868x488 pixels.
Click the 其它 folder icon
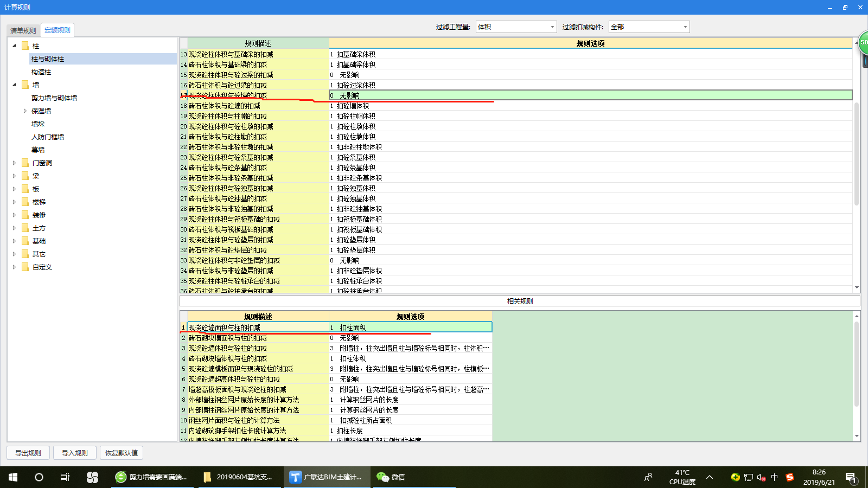click(25, 254)
